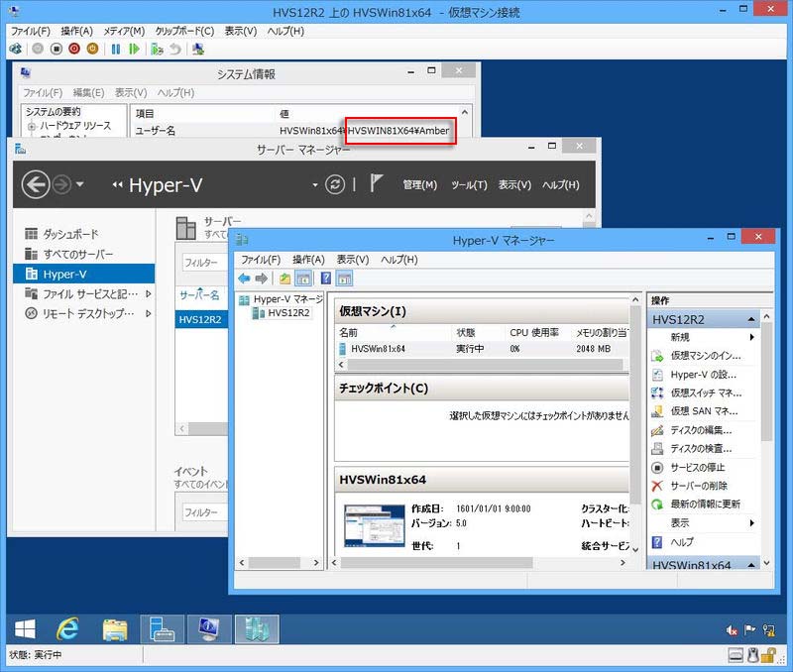Click the Server Manager refresh icon
Viewport: 793px width, 672px height.
click(x=335, y=184)
